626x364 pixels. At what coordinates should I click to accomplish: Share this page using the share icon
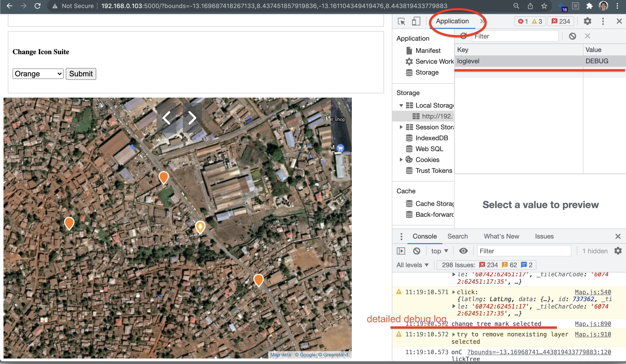tap(530, 6)
